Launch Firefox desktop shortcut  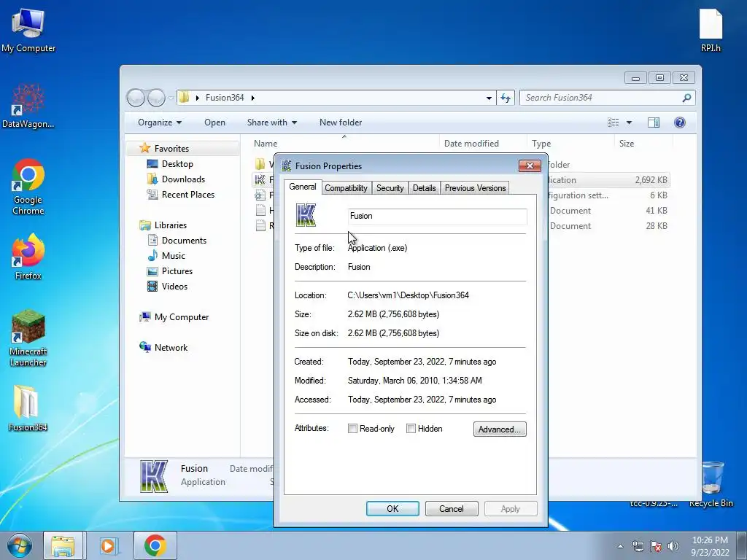point(28,256)
